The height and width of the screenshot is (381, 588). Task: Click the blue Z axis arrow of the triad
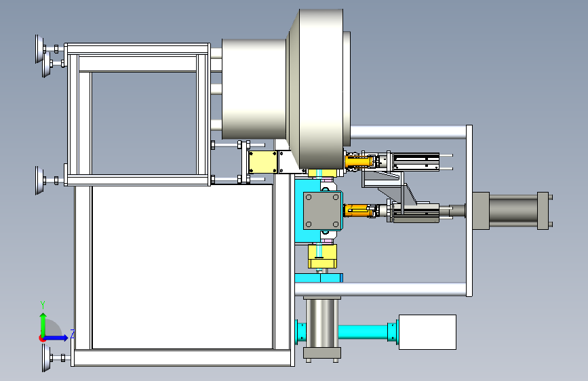click(56, 338)
